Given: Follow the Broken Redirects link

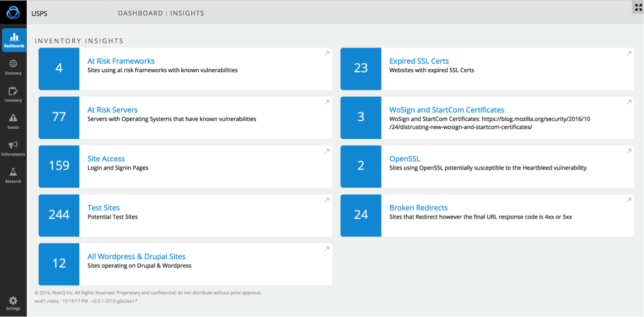Looking at the screenshot, I should pyautogui.click(x=419, y=208).
